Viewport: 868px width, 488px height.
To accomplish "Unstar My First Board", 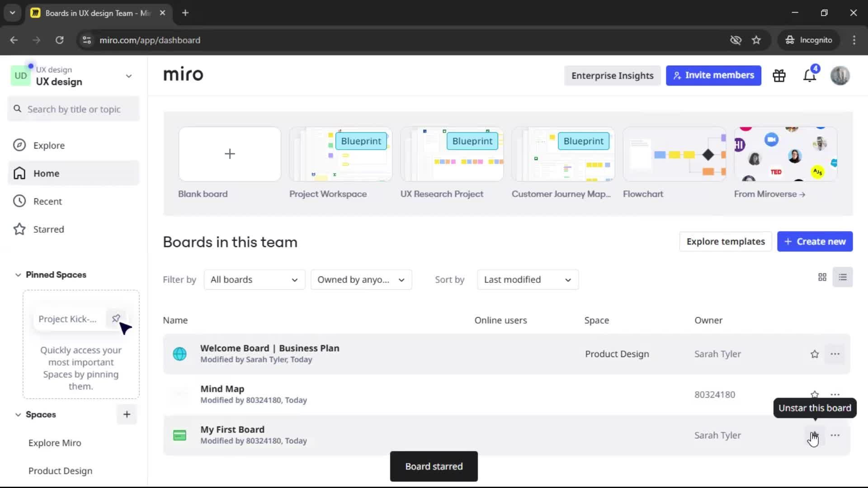I will click(x=815, y=436).
